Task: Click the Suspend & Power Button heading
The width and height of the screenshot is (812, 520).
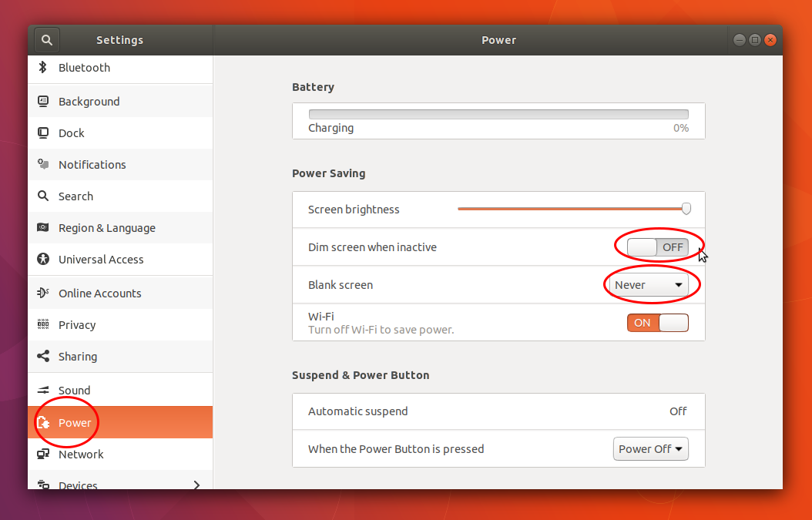Action: 361,375
